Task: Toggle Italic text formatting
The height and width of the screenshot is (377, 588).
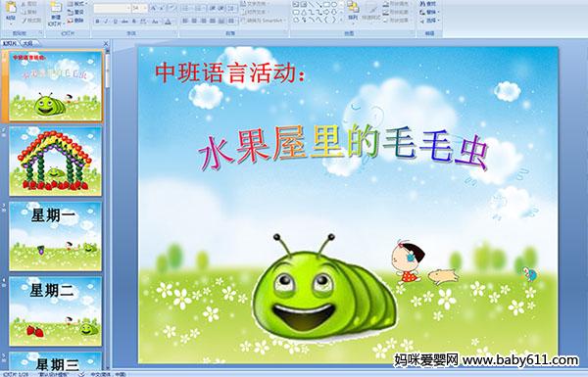Action: 106,22
